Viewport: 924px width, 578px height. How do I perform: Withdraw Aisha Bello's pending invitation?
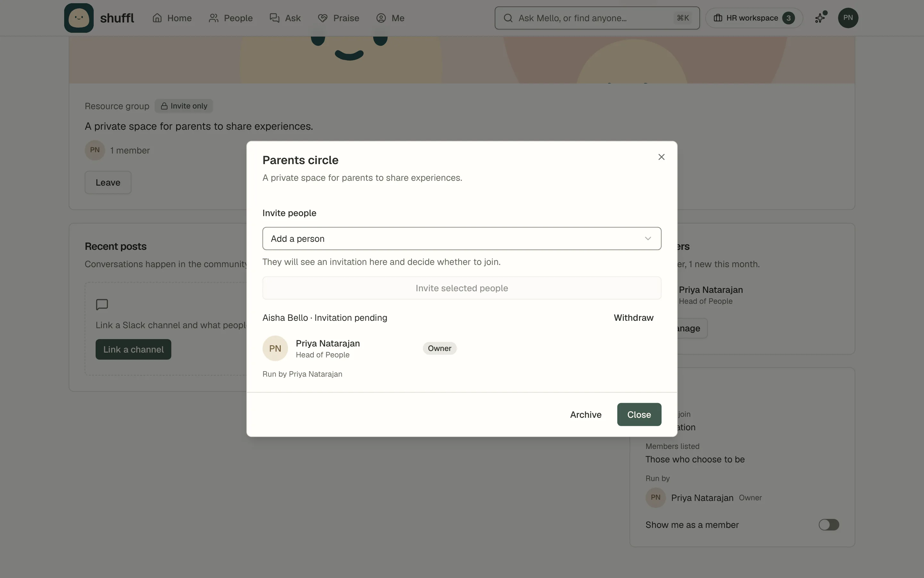(x=633, y=318)
